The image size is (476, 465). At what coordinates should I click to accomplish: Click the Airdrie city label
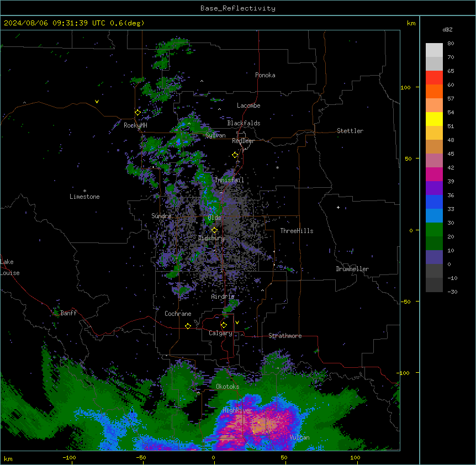[x=223, y=297]
